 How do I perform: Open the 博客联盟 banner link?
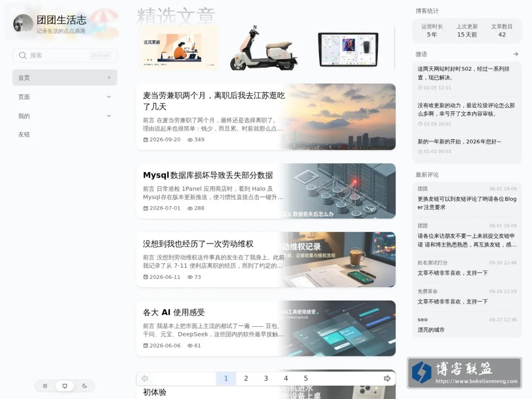[464, 373]
